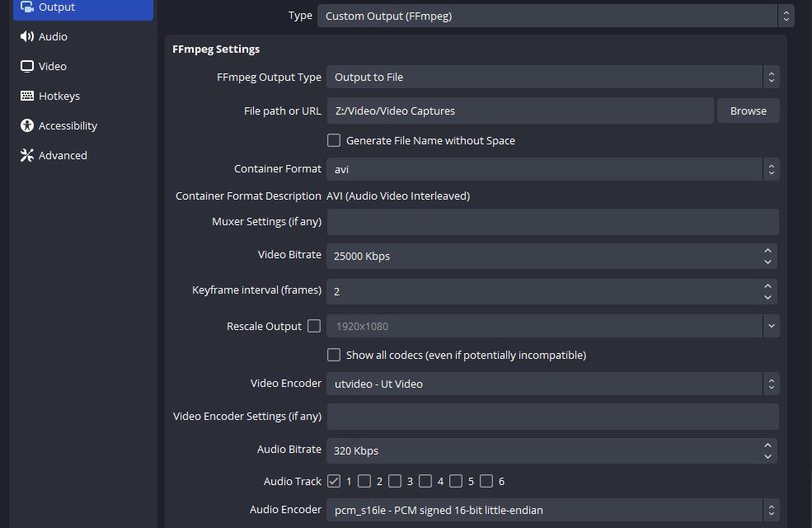This screenshot has height=528, width=812.
Task: Click the Hotkeys keyboard icon
Action: [x=27, y=97]
